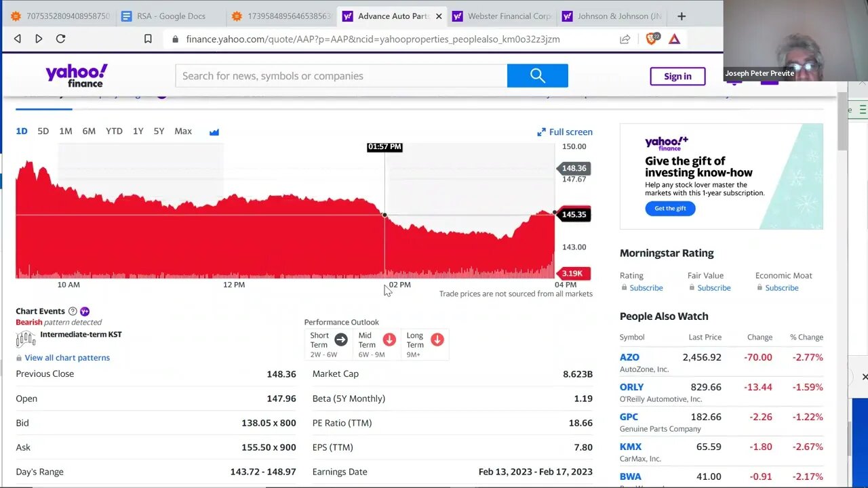This screenshot has height=488, width=868.
Task: Click the blue search magnifier button
Action: tap(538, 76)
